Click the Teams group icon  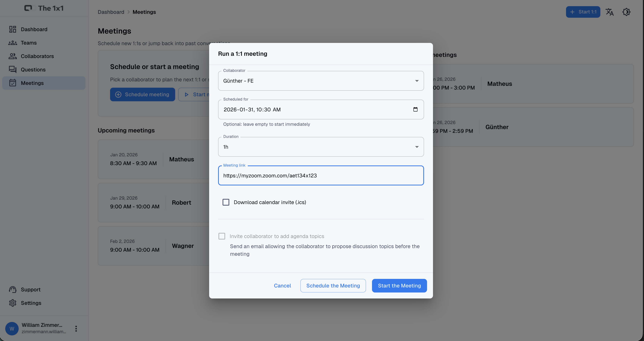[12, 43]
